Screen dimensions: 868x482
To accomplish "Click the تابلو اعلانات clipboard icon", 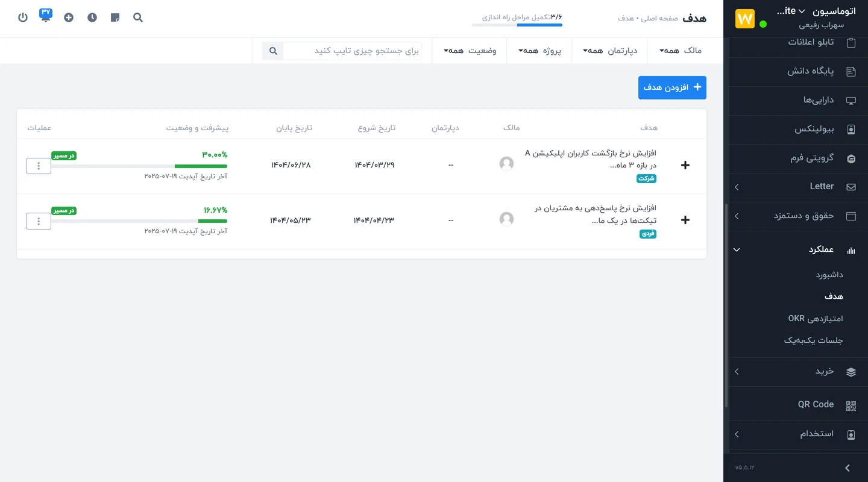I will (851, 43).
